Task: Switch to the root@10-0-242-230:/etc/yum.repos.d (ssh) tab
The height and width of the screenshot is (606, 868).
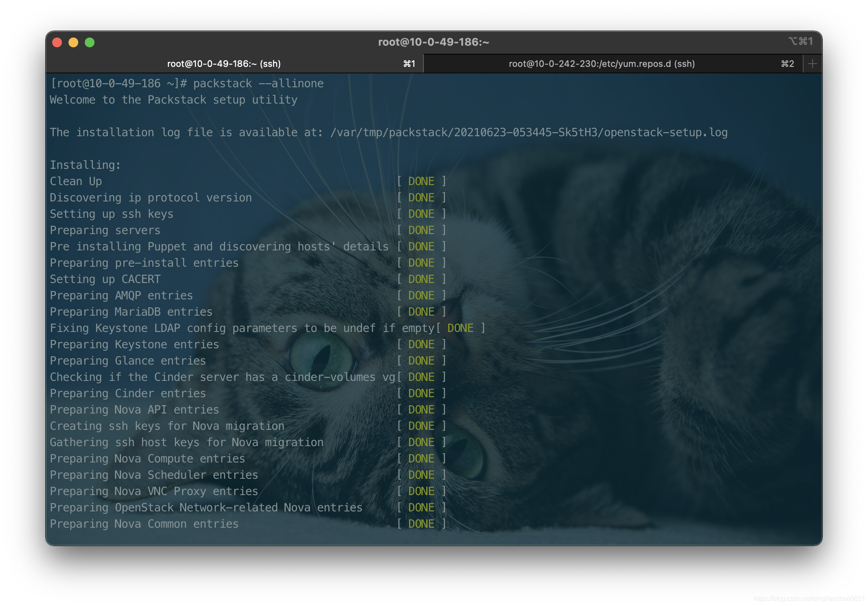Action: pos(613,64)
